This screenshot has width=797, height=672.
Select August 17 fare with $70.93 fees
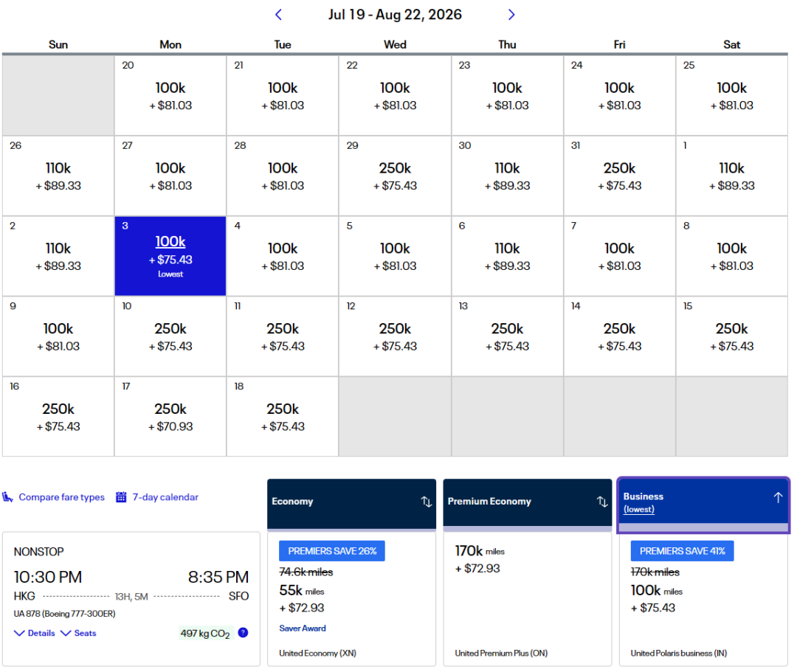[x=170, y=416]
